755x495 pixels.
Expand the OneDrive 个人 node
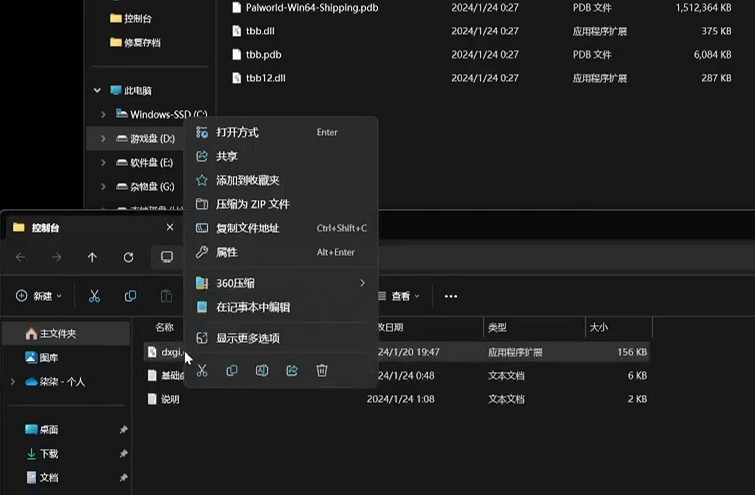[x=13, y=382]
